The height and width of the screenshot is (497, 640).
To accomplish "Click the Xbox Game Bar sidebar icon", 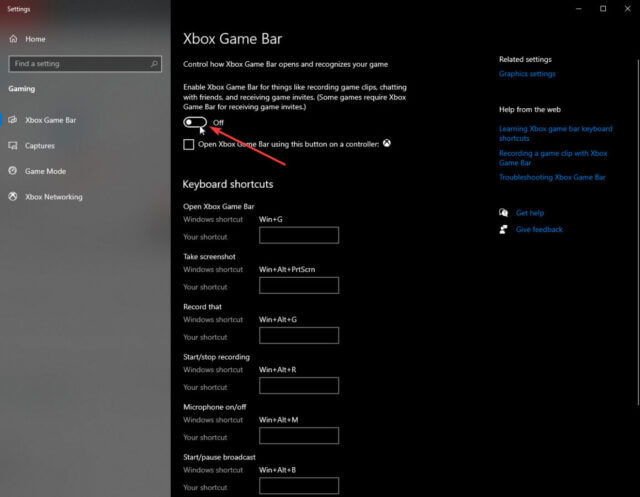I will [x=14, y=120].
